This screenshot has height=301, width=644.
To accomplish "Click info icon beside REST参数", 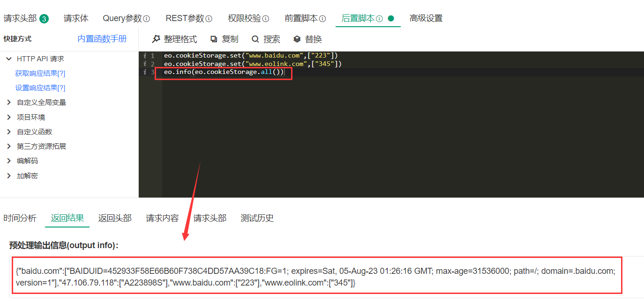I will tap(209, 19).
